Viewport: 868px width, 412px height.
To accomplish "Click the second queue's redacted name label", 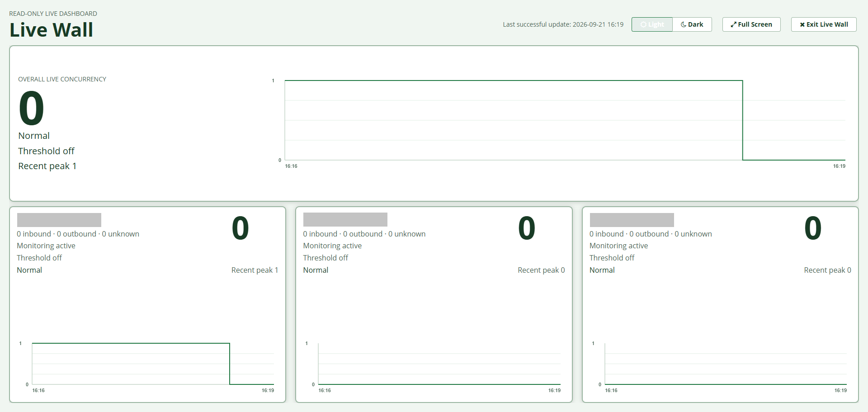I will (345, 219).
